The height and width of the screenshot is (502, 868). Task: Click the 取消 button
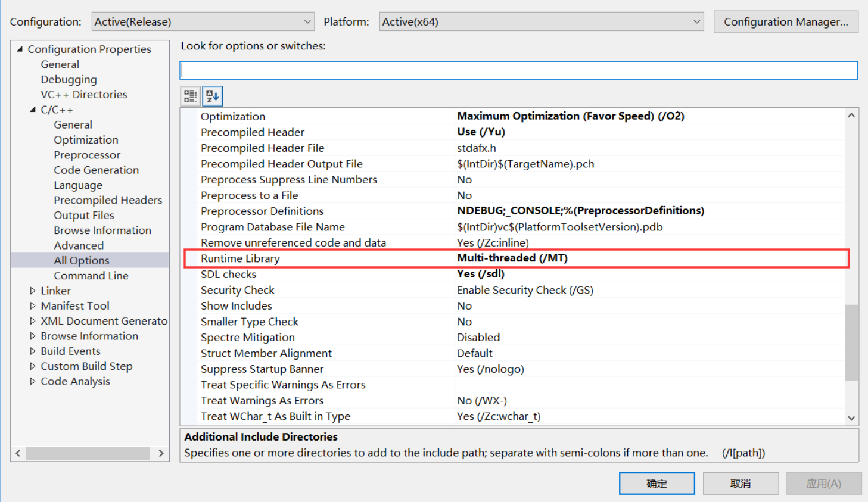pyautogui.click(x=741, y=484)
